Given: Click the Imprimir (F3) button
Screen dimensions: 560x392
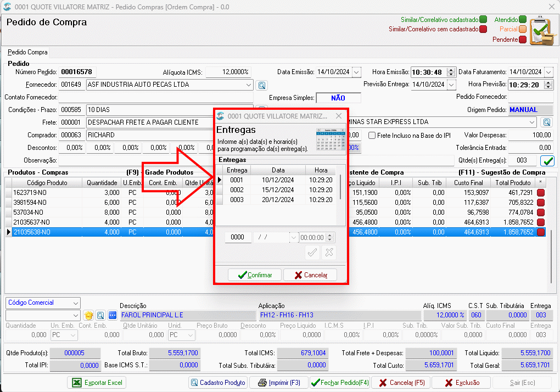Looking at the screenshot, I should click(279, 383).
